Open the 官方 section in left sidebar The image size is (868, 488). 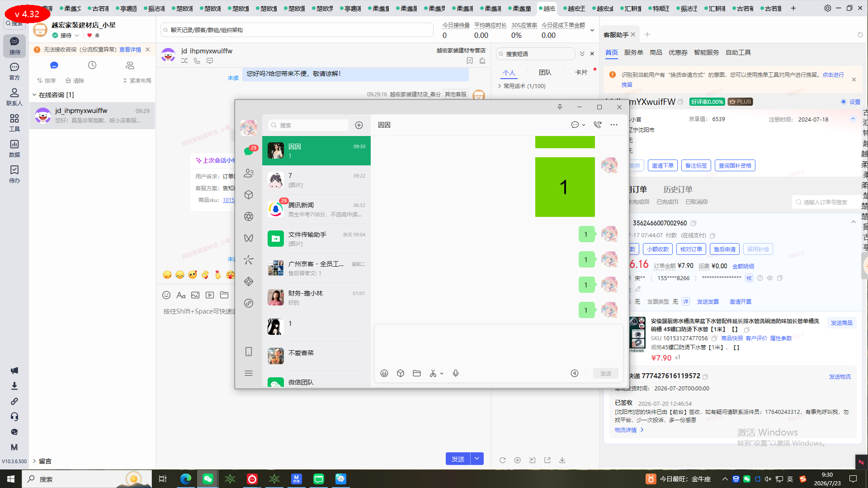14,71
